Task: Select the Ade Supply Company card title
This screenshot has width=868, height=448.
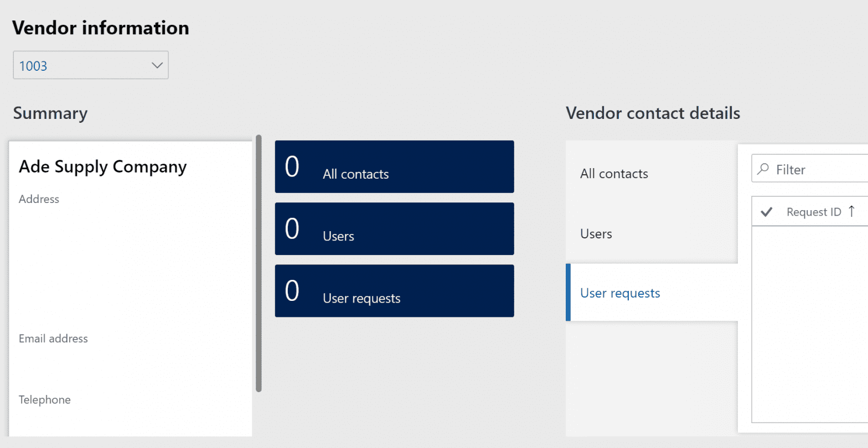Action: [x=103, y=166]
